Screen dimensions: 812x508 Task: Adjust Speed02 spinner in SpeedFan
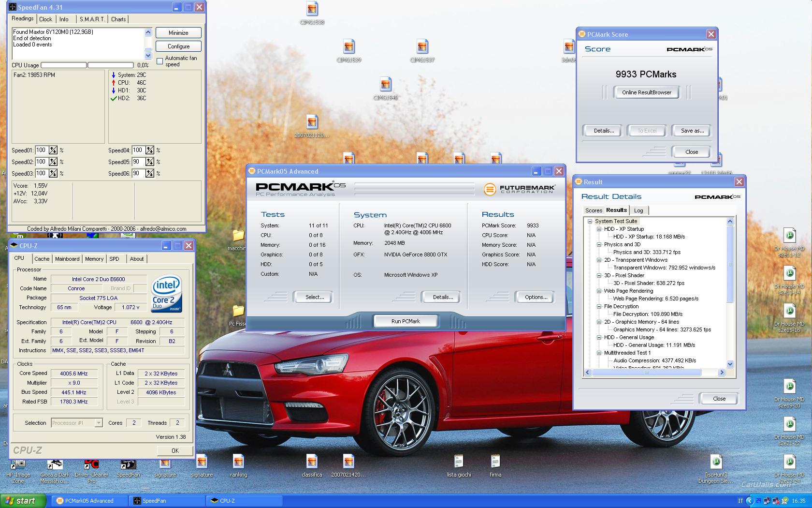click(53, 162)
